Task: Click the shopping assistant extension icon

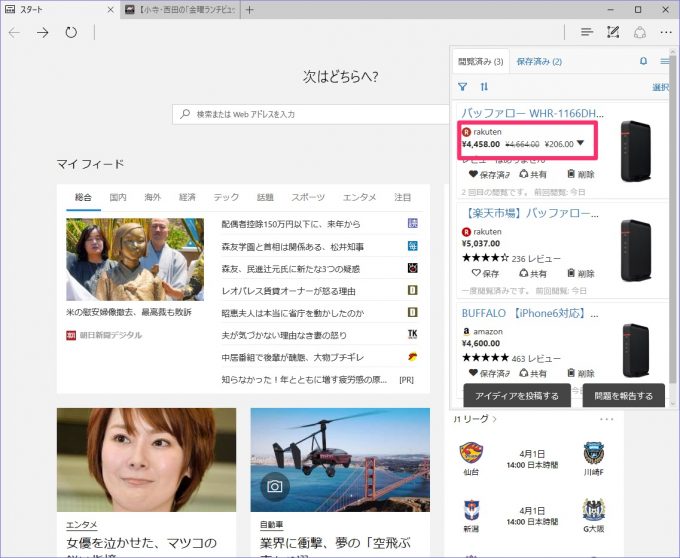Action: [640, 33]
